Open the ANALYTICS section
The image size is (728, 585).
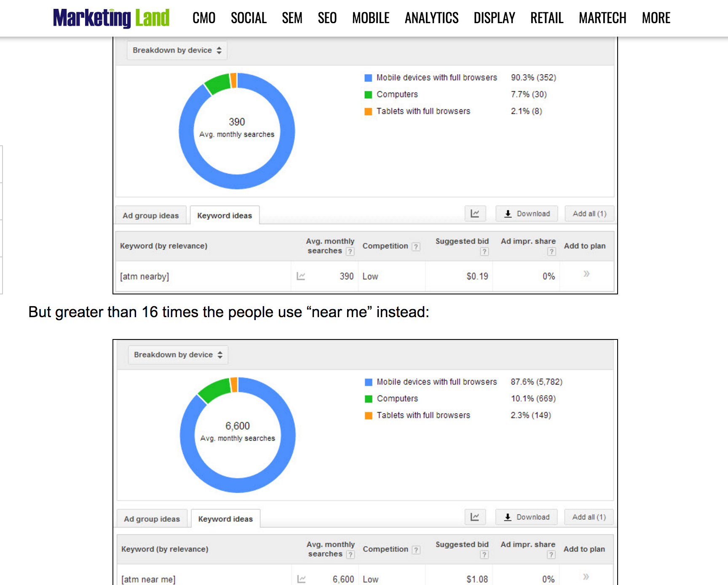(x=431, y=18)
